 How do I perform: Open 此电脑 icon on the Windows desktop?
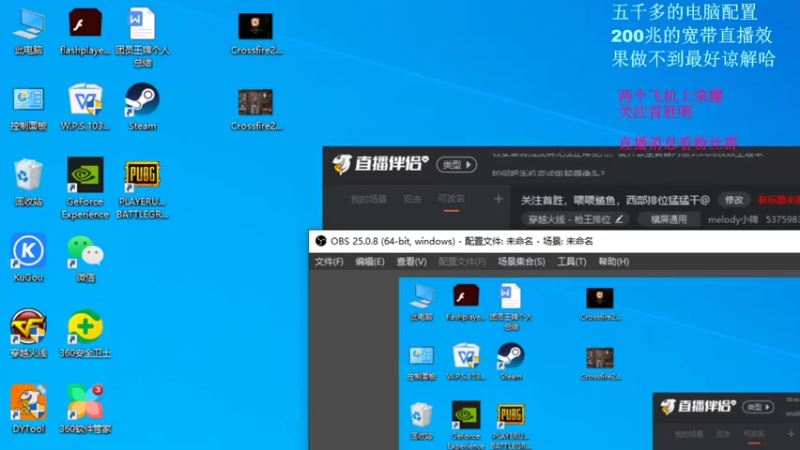[x=29, y=32]
